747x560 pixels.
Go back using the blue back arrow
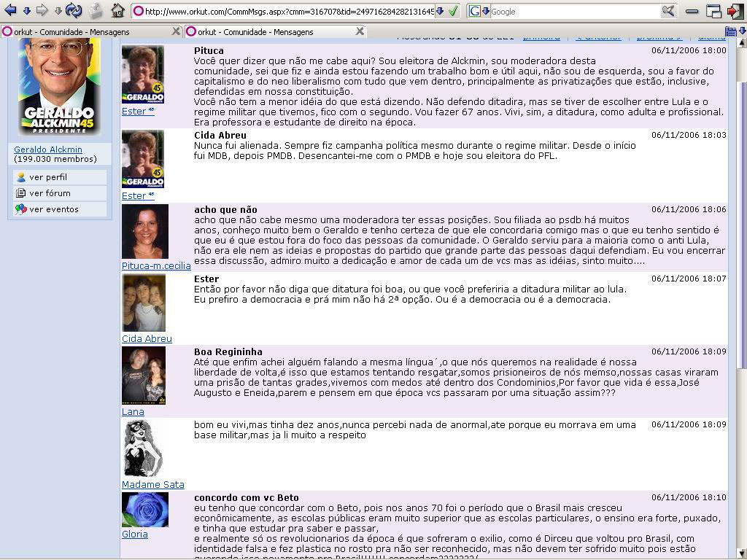pos(10,10)
